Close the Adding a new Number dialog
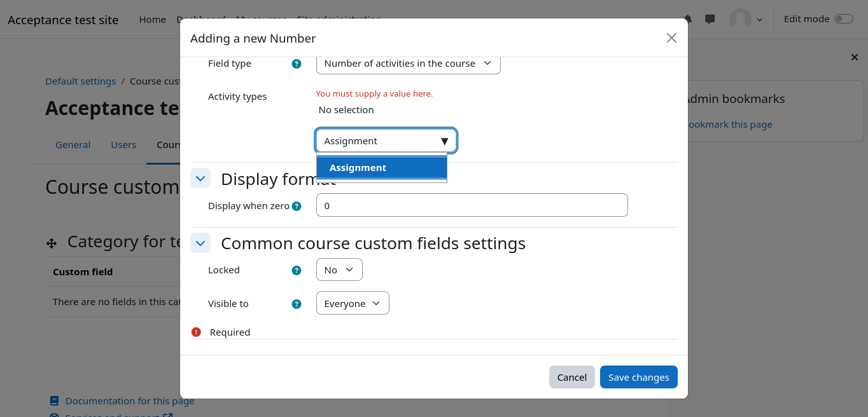Viewport: 868px width, 417px height. [671, 38]
